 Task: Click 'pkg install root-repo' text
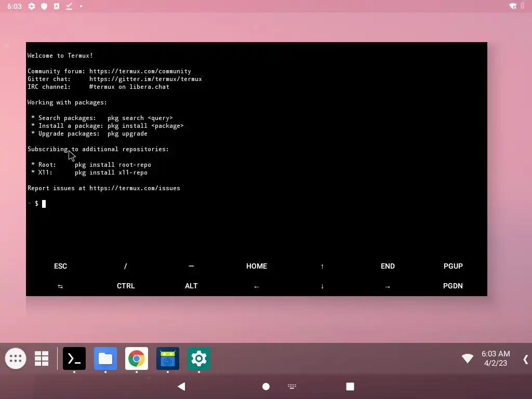tap(113, 165)
